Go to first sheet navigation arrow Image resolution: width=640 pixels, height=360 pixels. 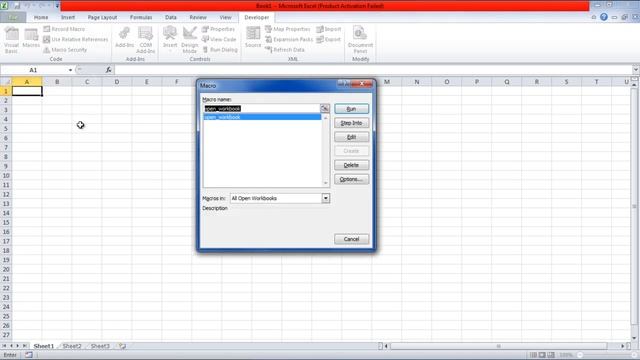[x=4, y=346]
